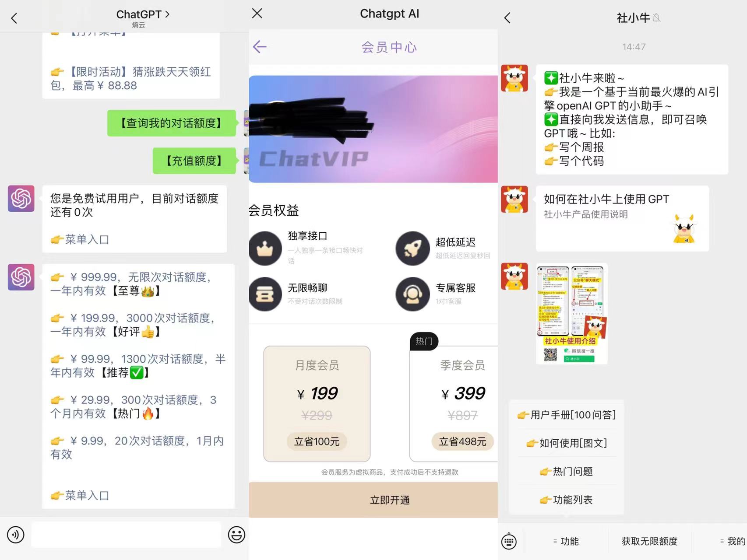Click the 超低延迟 rocket icon
This screenshot has width=747, height=560.
click(x=412, y=248)
